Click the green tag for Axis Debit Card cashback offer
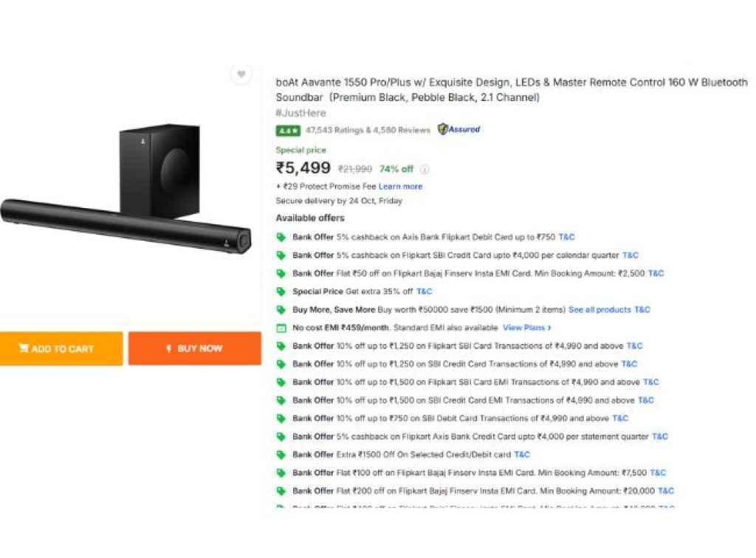This screenshot has width=756, height=558. point(281,238)
